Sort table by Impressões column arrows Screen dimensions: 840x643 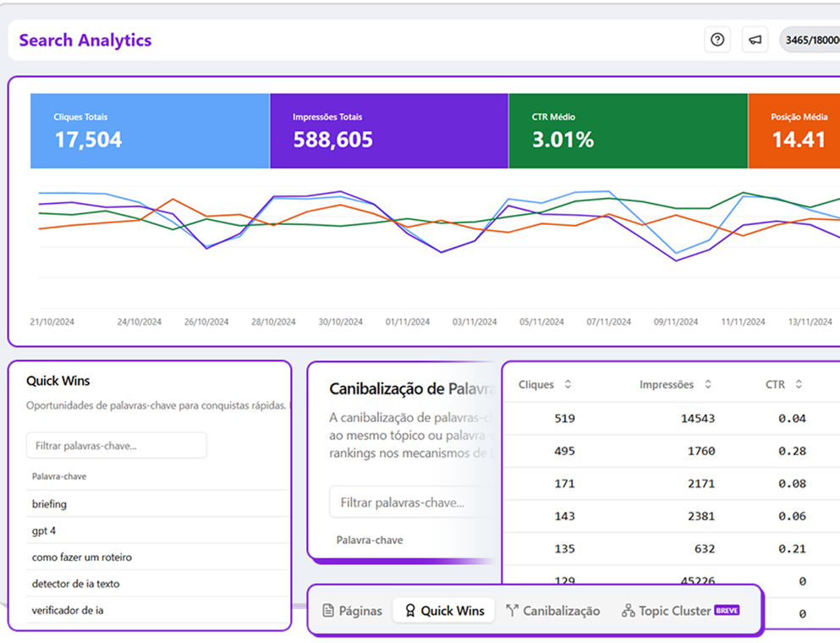click(707, 384)
